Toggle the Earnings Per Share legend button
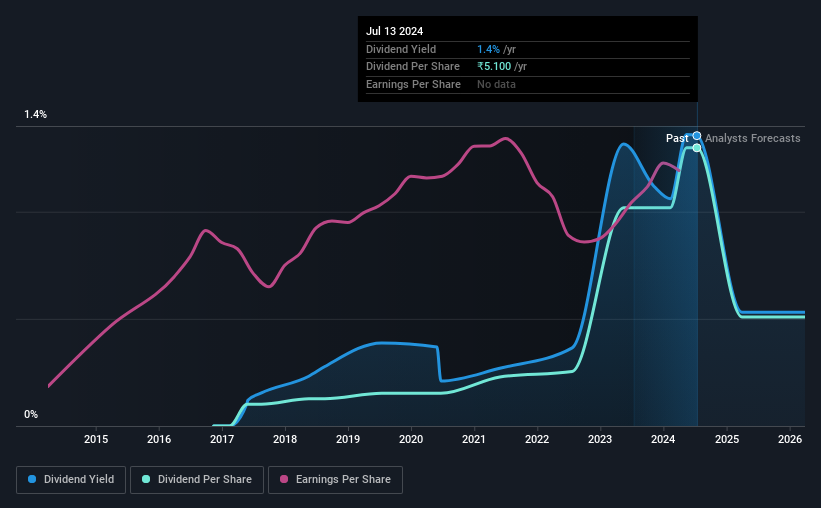821x508 pixels. click(x=335, y=480)
